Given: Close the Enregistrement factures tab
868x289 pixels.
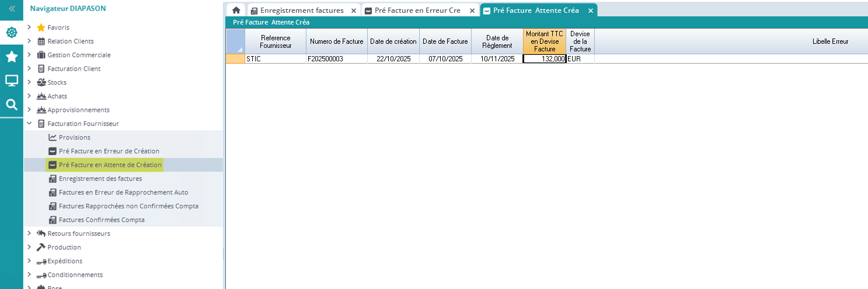Looking at the screenshot, I should [353, 11].
